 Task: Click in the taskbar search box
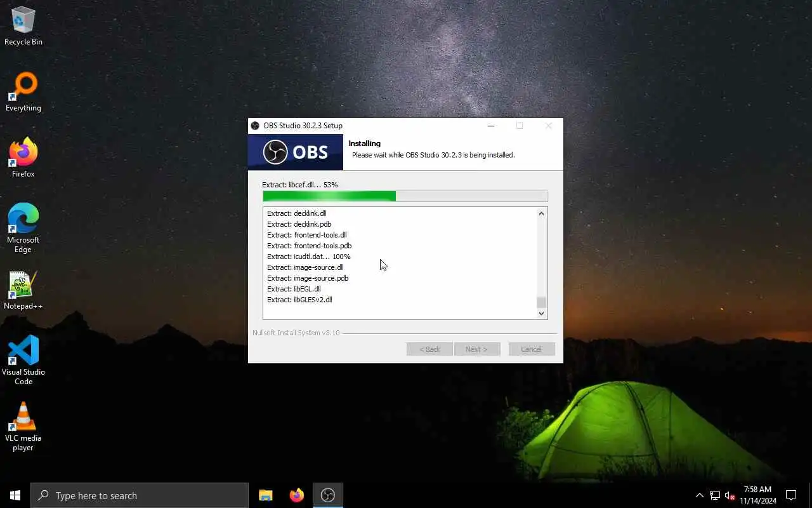point(140,495)
